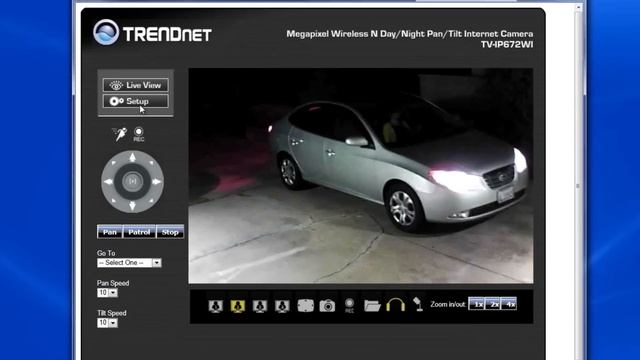The image size is (640, 360).
Task: Tilt camera up with the pad arrow
Action: click(132, 157)
